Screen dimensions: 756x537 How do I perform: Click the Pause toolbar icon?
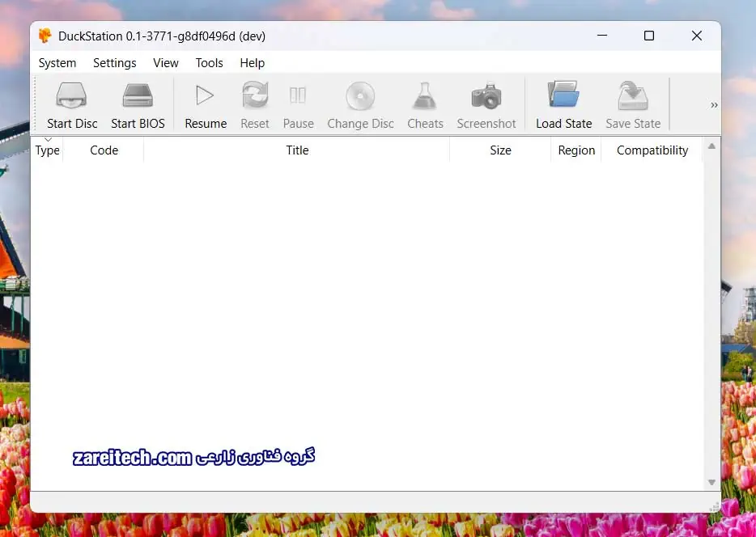pos(298,97)
